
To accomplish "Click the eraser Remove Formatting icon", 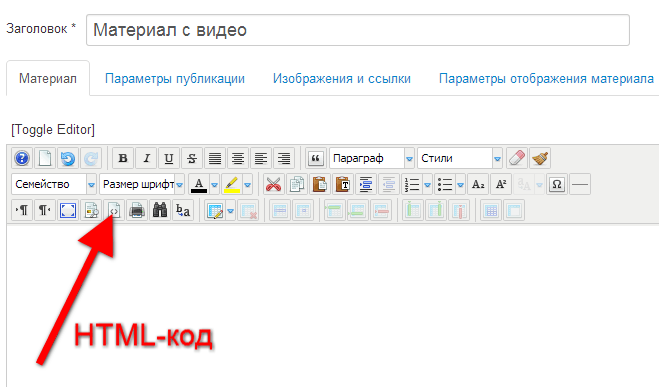I will pos(517,158).
